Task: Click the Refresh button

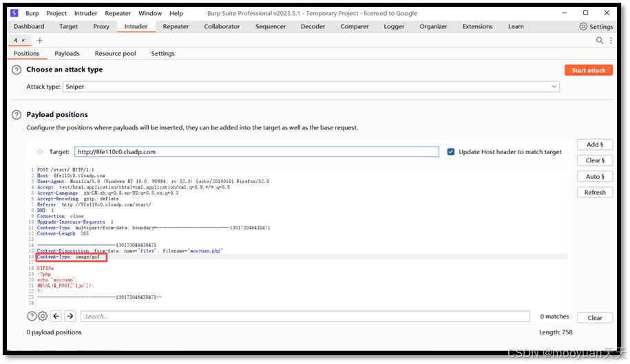Action: pyautogui.click(x=595, y=193)
